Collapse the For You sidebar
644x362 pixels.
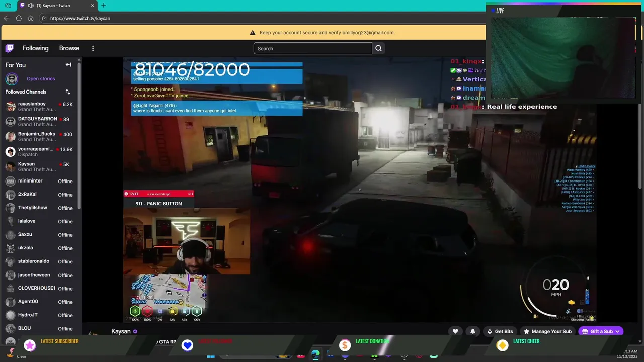click(68, 65)
